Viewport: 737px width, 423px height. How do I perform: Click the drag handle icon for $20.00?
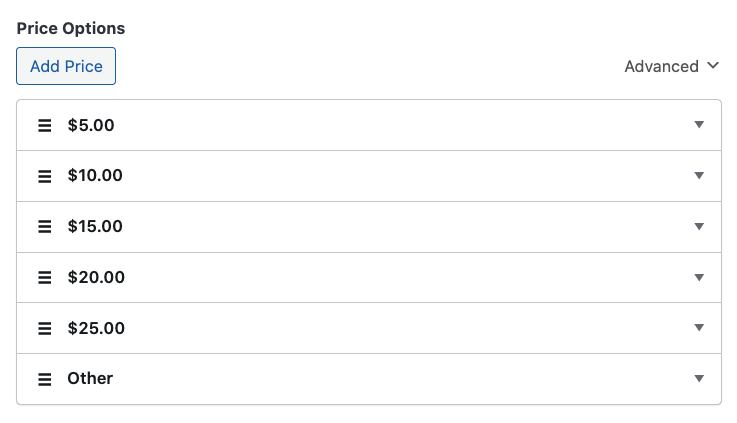(44, 278)
